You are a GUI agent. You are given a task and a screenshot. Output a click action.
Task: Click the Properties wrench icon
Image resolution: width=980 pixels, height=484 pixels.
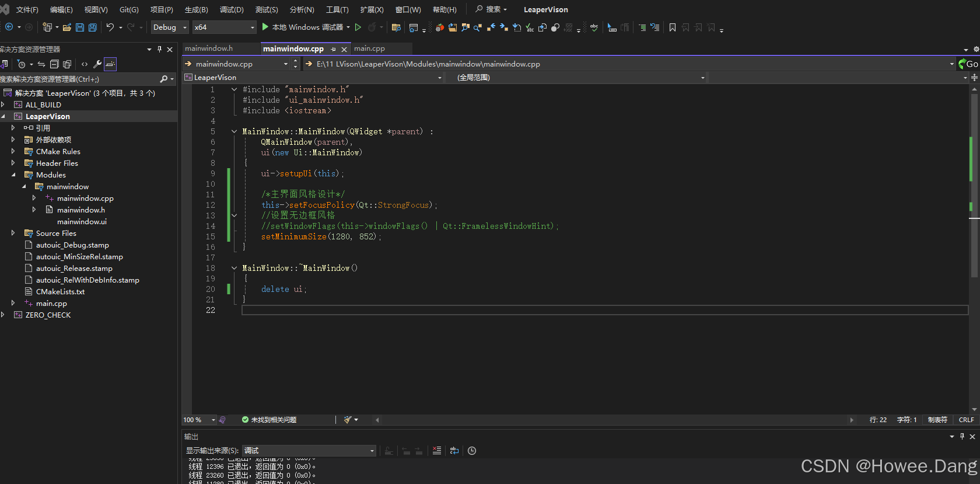click(x=97, y=64)
